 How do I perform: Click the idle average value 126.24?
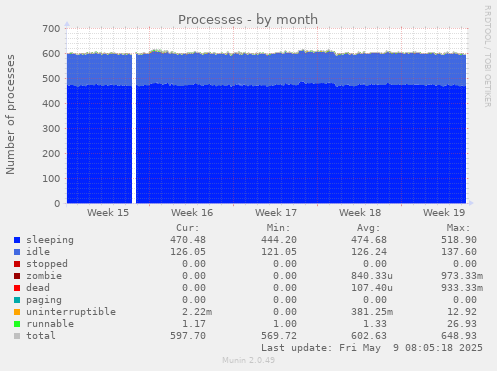(x=369, y=252)
